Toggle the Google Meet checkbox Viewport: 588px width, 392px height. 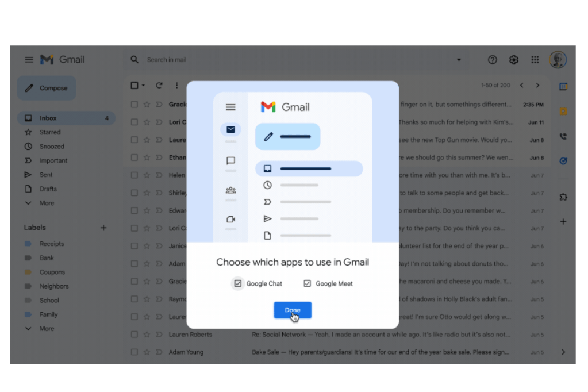[307, 283]
